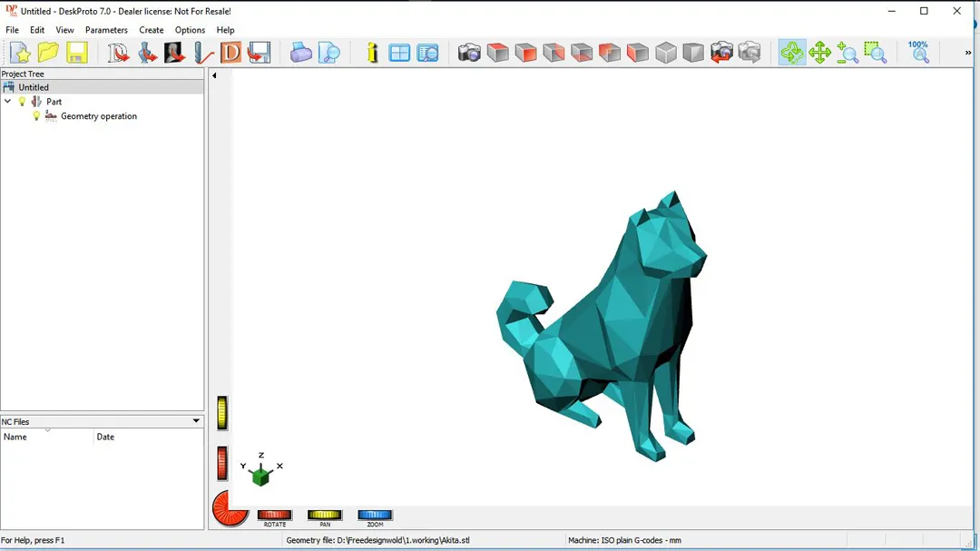Viewport: 980px width, 551px height.
Task: Open the Create menu
Action: tap(152, 30)
